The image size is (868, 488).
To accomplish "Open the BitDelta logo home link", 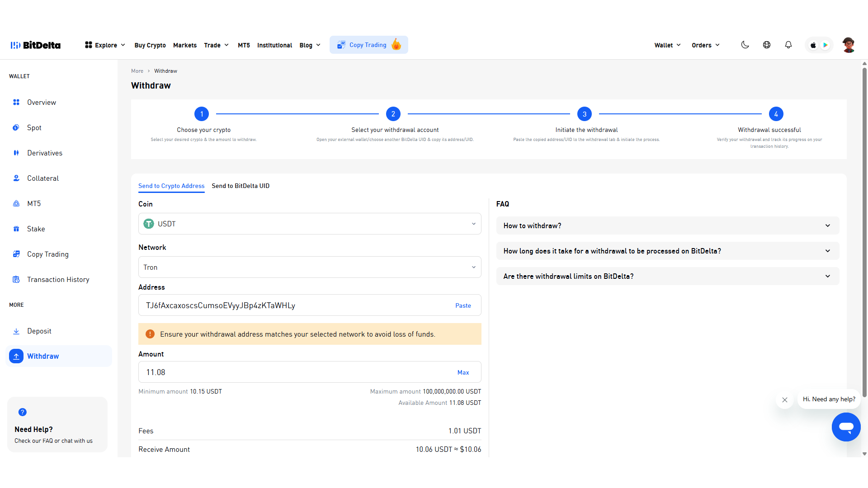I will click(x=36, y=45).
